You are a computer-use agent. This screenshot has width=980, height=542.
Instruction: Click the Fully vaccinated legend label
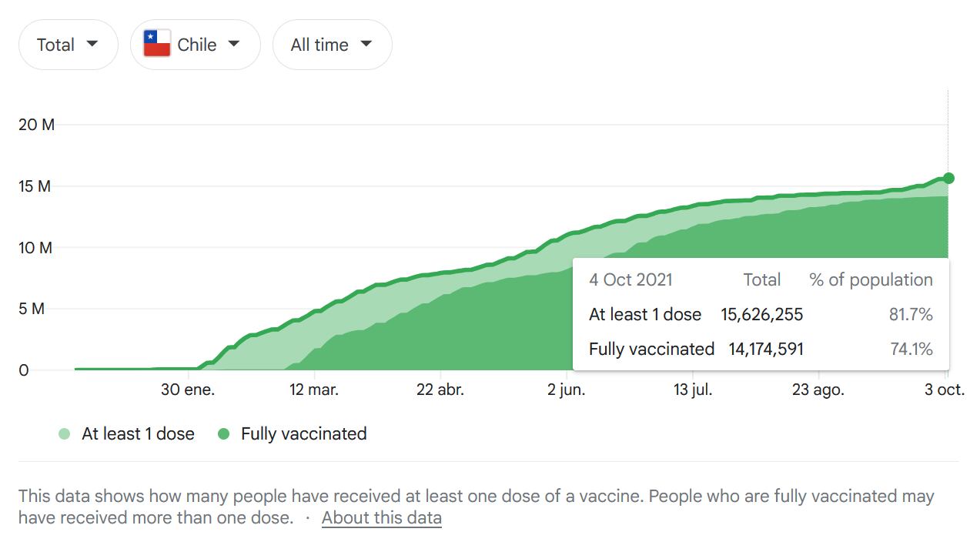[303, 434]
